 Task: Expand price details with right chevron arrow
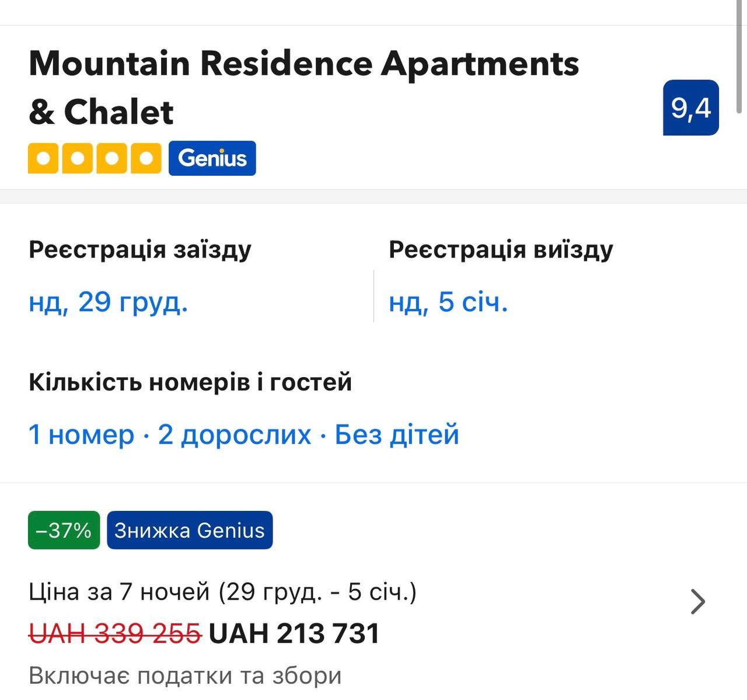(697, 602)
